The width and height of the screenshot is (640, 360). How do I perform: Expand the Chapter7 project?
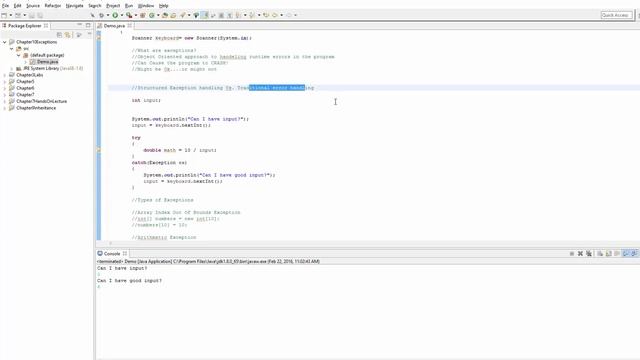pyautogui.click(x=4, y=95)
